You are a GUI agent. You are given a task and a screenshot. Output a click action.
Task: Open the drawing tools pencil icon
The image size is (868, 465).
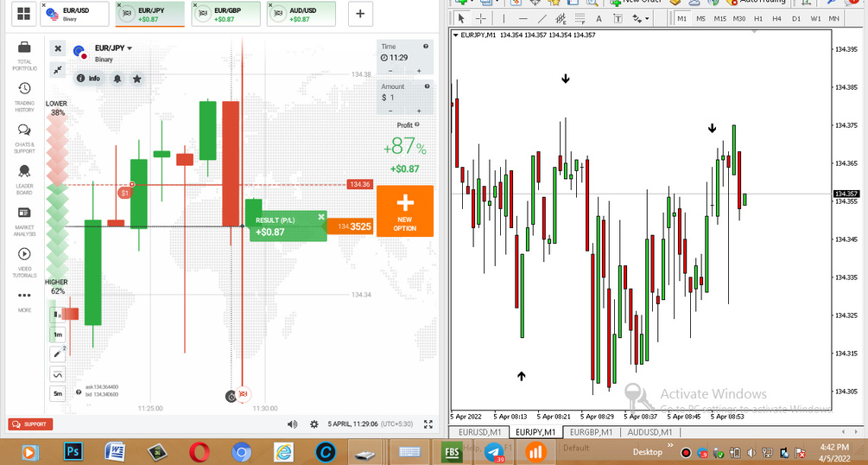[x=58, y=354]
